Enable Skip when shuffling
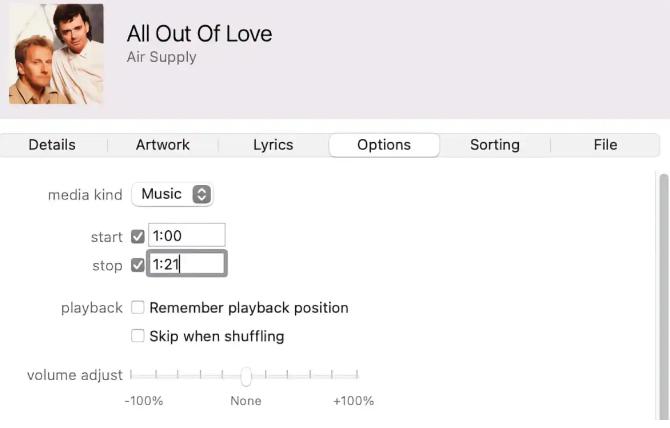This screenshot has height=428, width=670. pyautogui.click(x=138, y=336)
